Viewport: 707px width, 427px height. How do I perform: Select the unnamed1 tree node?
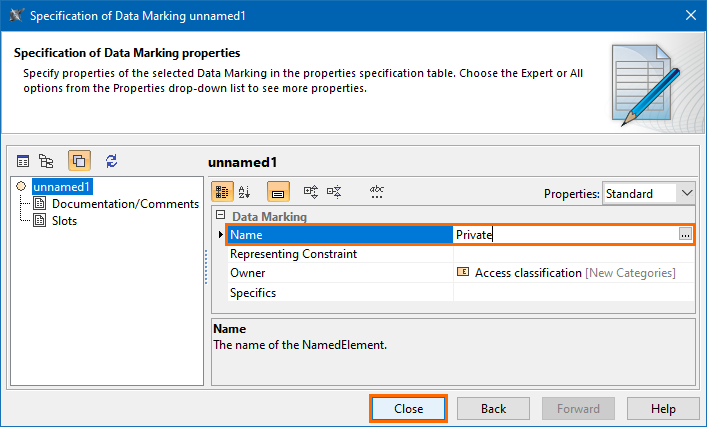[61, 186]
